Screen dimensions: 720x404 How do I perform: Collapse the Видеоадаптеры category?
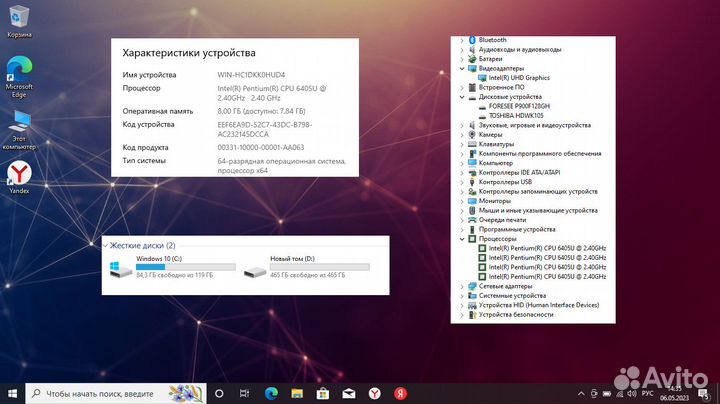[x=462, y=68]
